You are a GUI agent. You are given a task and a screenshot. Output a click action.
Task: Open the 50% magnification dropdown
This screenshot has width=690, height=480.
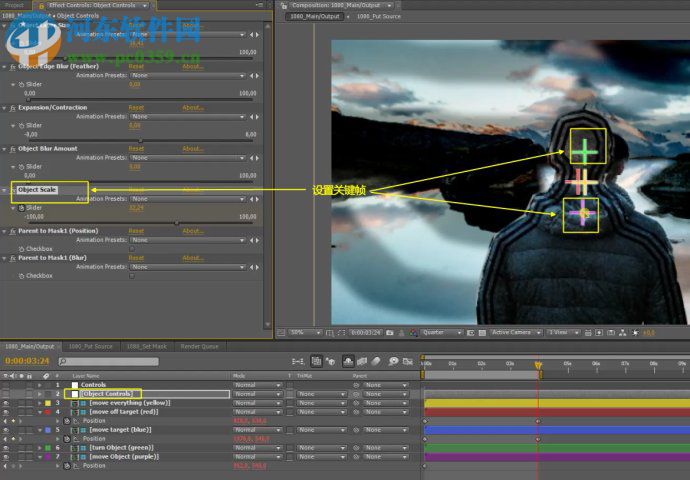(x=305, y=333)
